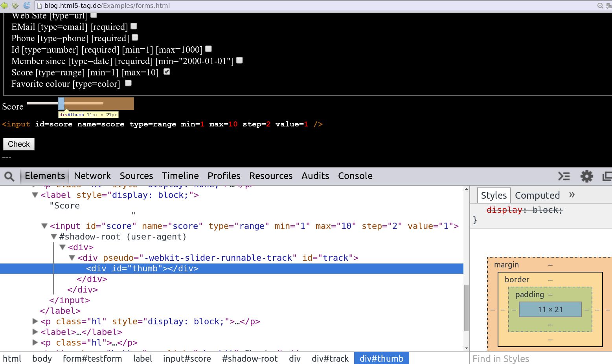The width and height of the screenshot is (612, 364).
Task: Collapse the #shadow-root (user-agent) node
Action: pos(54,237)
